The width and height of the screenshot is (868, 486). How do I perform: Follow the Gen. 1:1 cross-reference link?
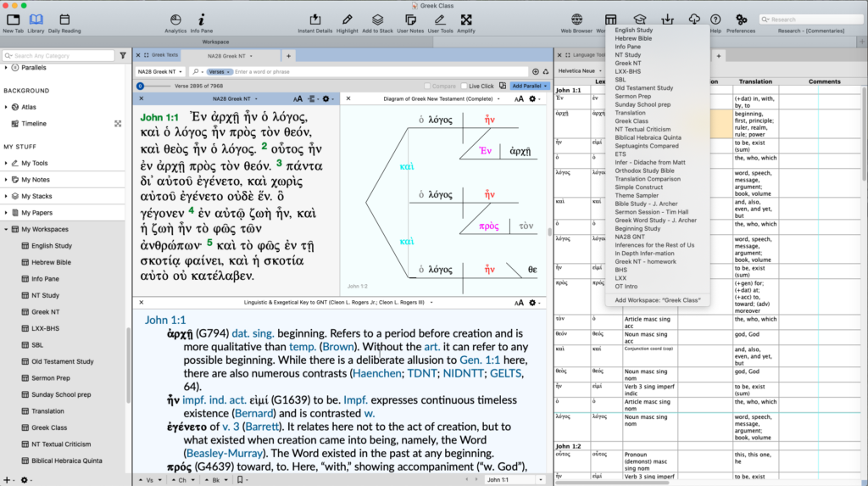[480, 360]
